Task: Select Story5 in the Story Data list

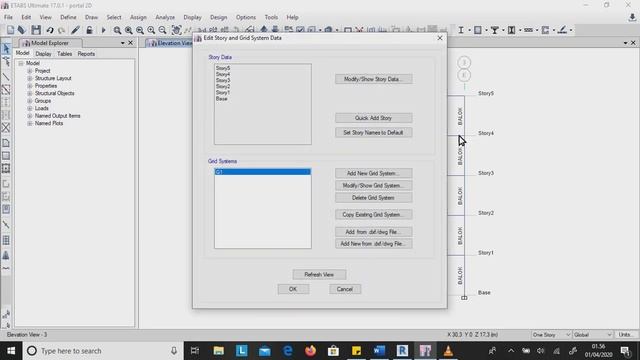Action: pyautogui.click(x=223, y=68)
